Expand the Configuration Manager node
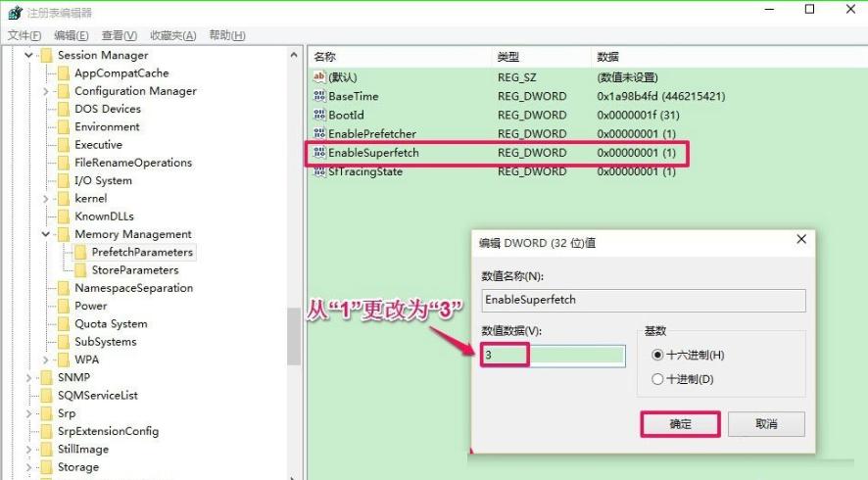The width and height of the screenshot is (868, 480). (46, 91)
